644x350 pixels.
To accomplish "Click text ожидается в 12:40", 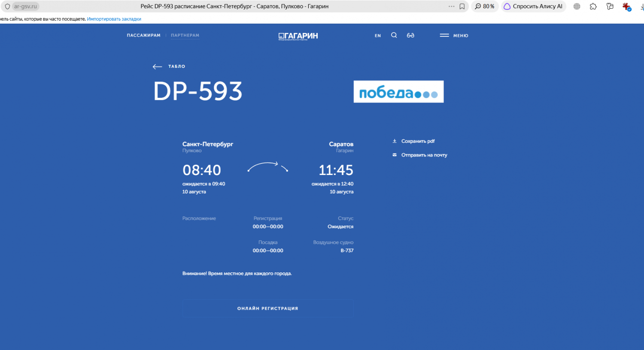I will 332,184.
